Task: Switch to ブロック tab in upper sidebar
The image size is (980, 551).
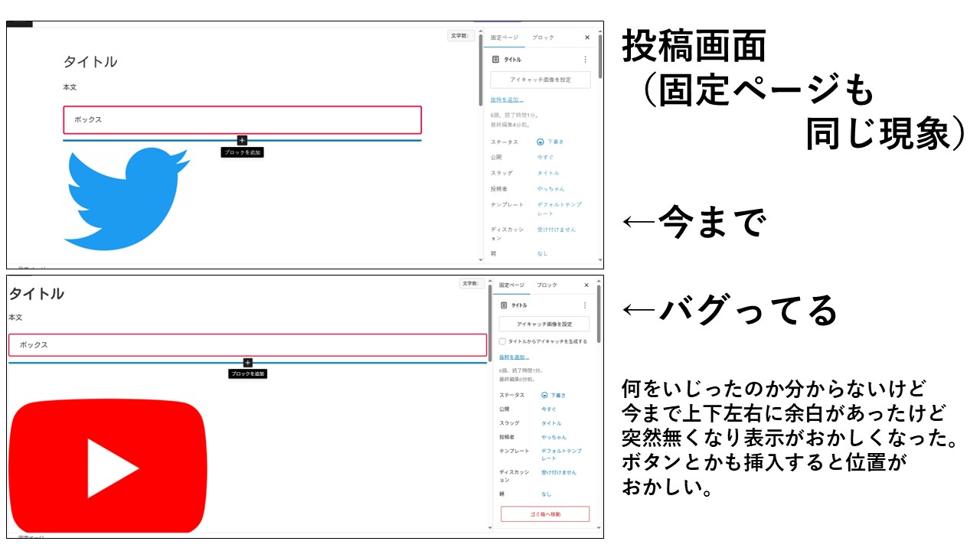Action: coord(544,37)
